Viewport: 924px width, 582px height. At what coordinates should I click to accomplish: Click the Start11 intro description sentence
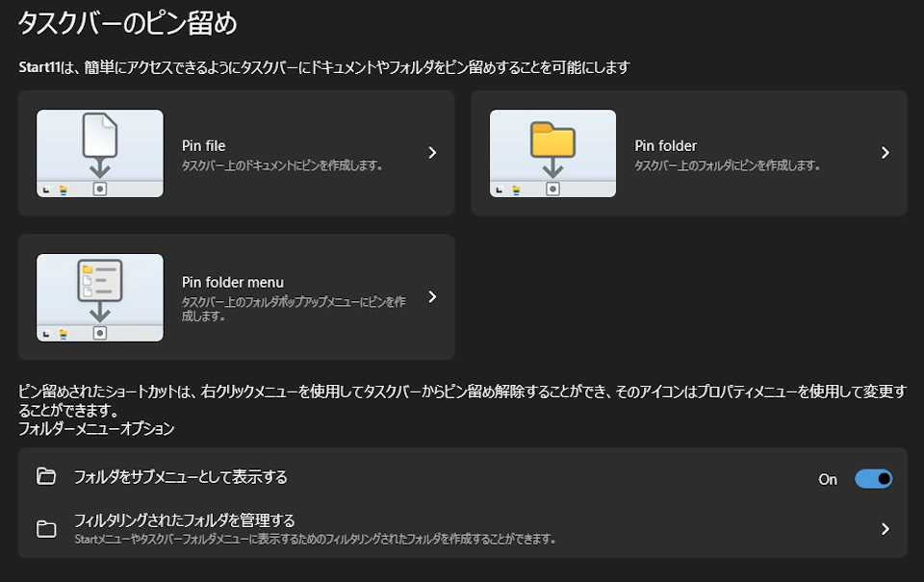pos(324,67)
